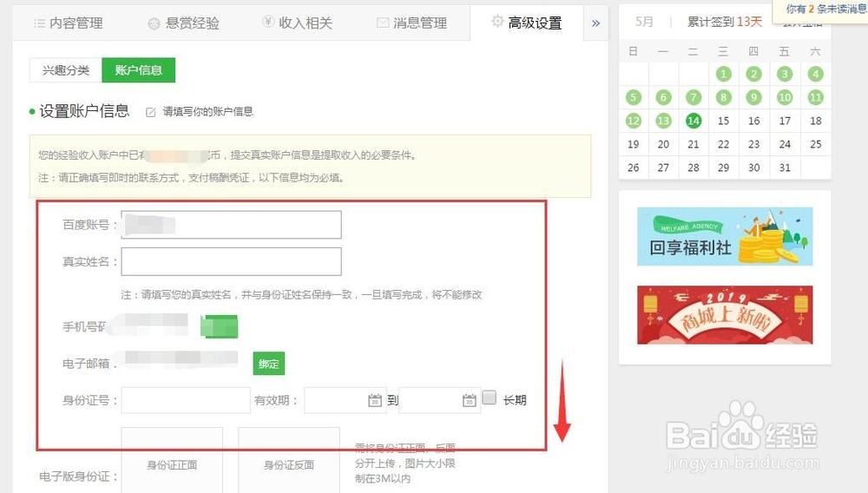Click calendar date 28
Viewport: 868px width, 493px height.
[x=693, y=168]
